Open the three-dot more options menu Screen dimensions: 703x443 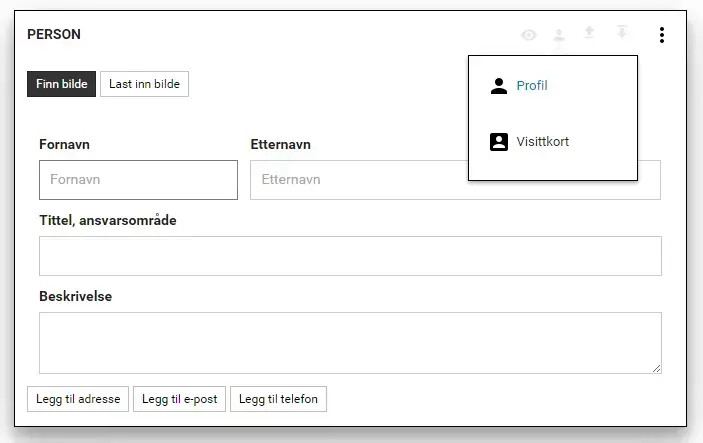click(x=662, y=35)
